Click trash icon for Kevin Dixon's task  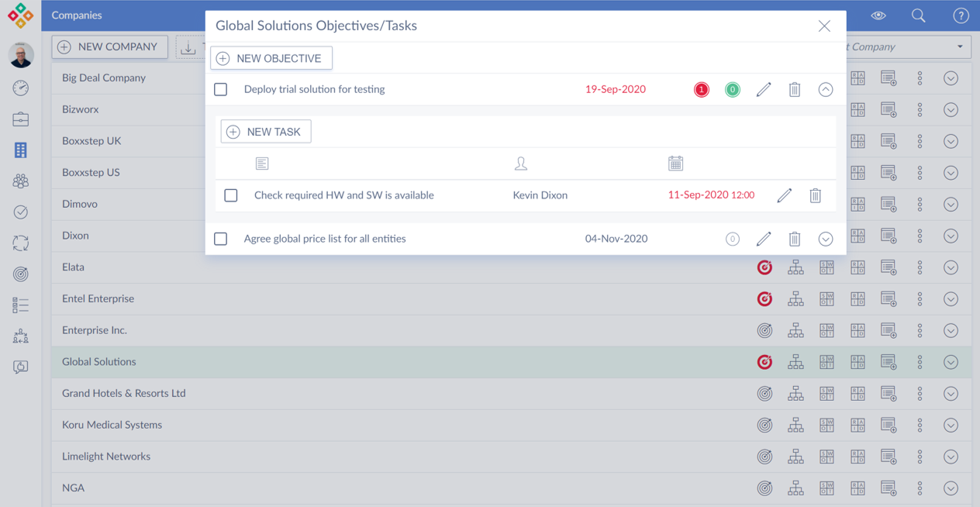point(816,195)
